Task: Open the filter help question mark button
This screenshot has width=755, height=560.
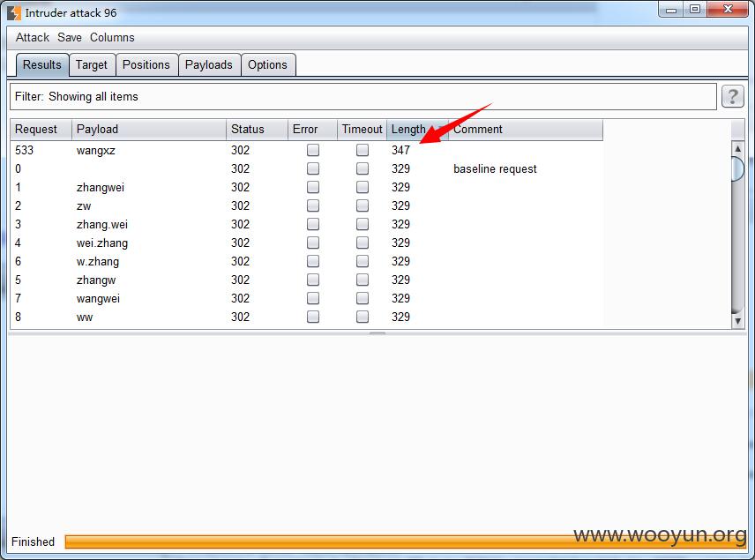Action: pyautogui.click(x=732, y=96)
